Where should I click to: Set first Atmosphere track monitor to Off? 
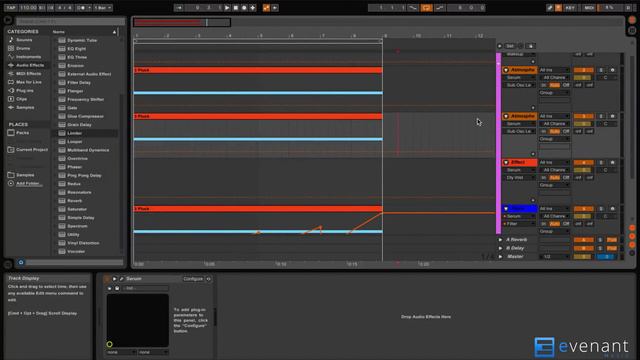[566, 85]
